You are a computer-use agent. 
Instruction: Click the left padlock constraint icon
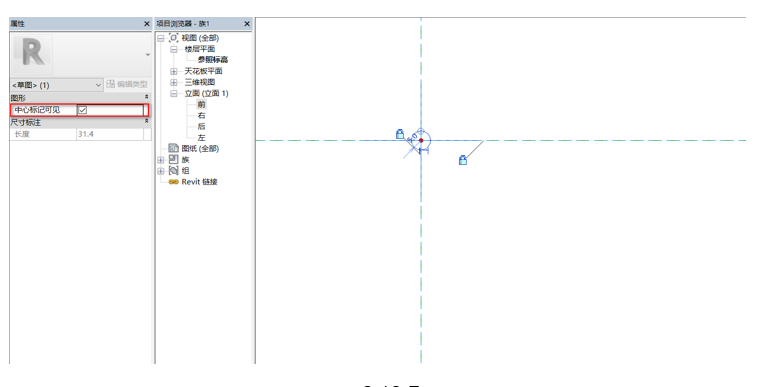[x=400, y=134]
